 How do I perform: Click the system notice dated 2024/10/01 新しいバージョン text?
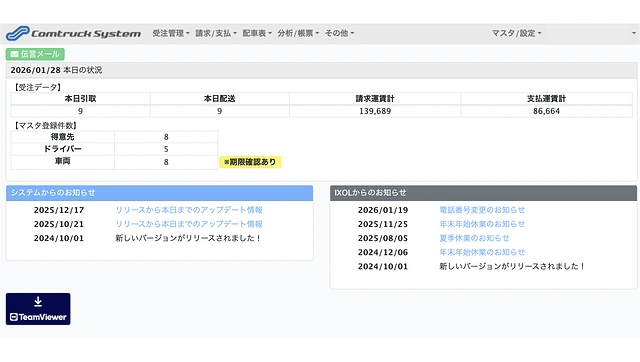(188, 238)
